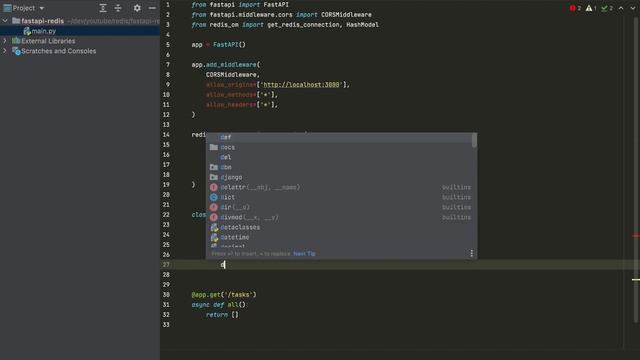
Task: Hide the Project tool window
Action: [152, 8]
